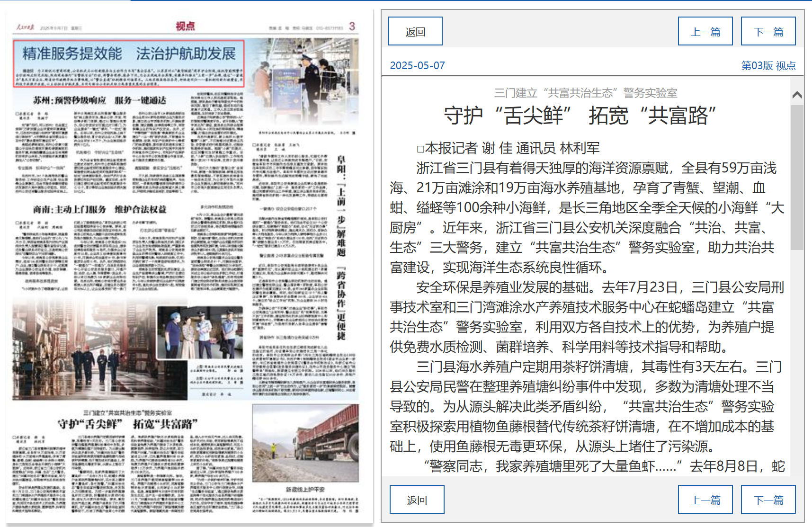Open the vertical 阜阳 headline article
The height and width of the screenshot is (527, 812).
point(341,246)
